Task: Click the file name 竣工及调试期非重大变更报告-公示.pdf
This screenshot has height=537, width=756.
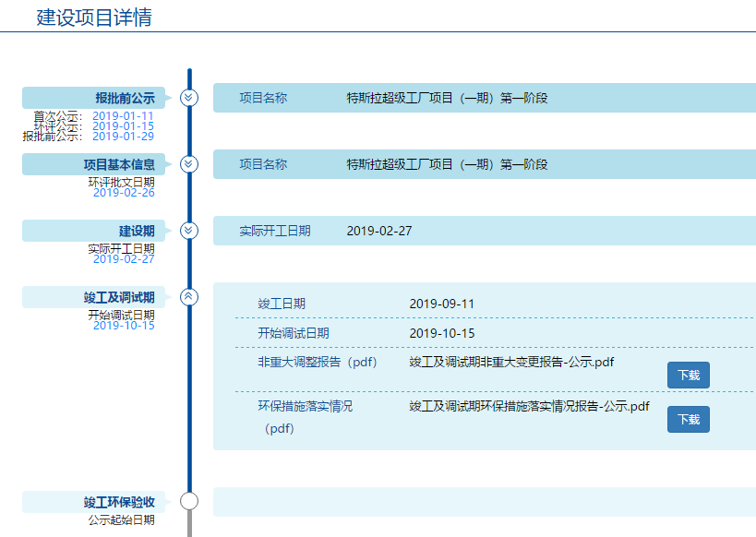Action: click(x=511, y=362)
